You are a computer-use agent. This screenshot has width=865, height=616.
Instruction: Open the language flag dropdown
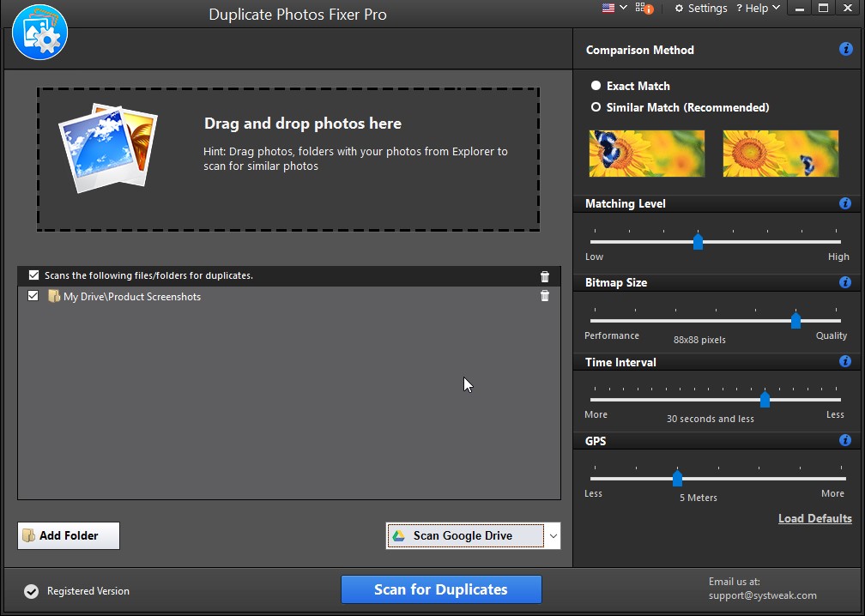[x=614, y=8]
